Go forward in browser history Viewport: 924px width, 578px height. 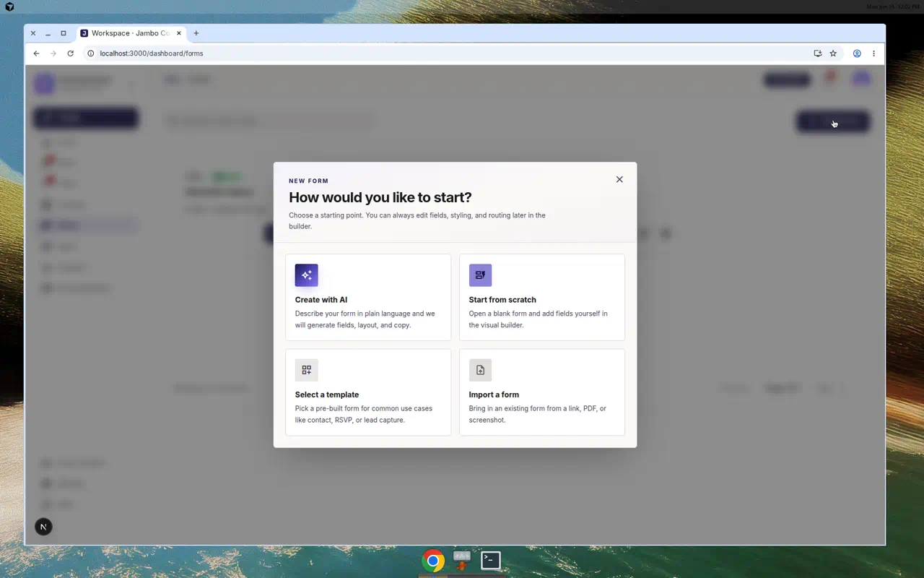point(53,53)
